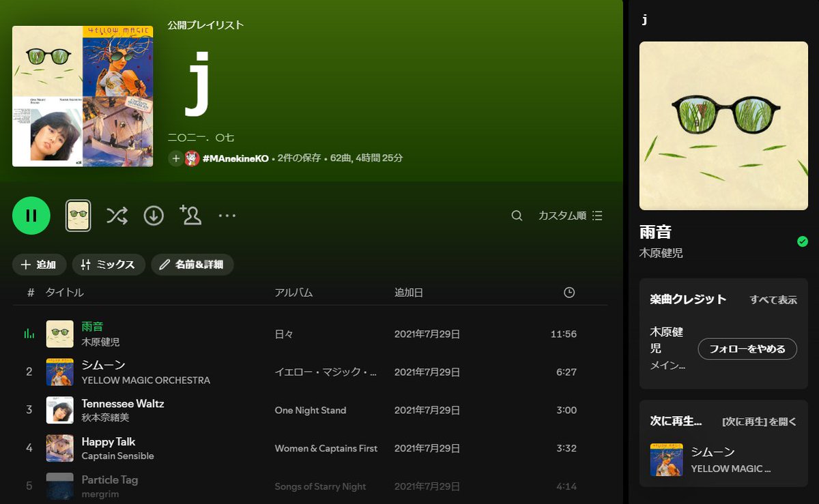Invite collaborators to the playlist
The width and height of the screenshot is (819, 504).
pos(190,215)
